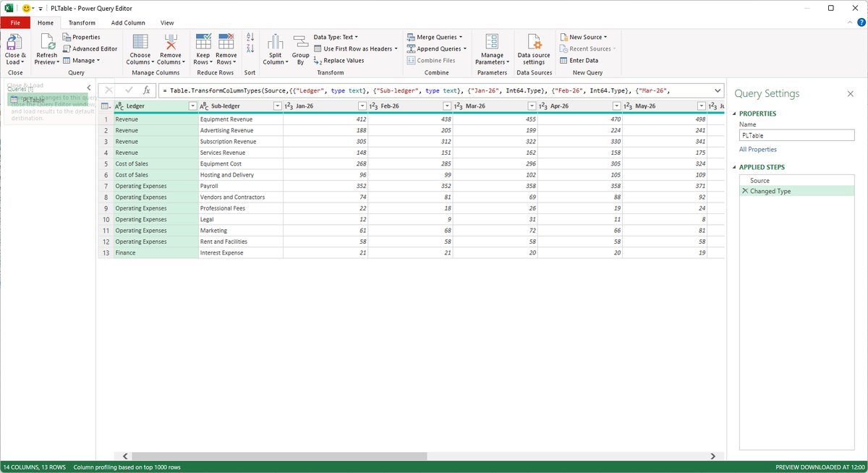Viewport: 868px width, 473px height.
Task: Close the Query Settings pane
Action: click(x=851, y=93)
